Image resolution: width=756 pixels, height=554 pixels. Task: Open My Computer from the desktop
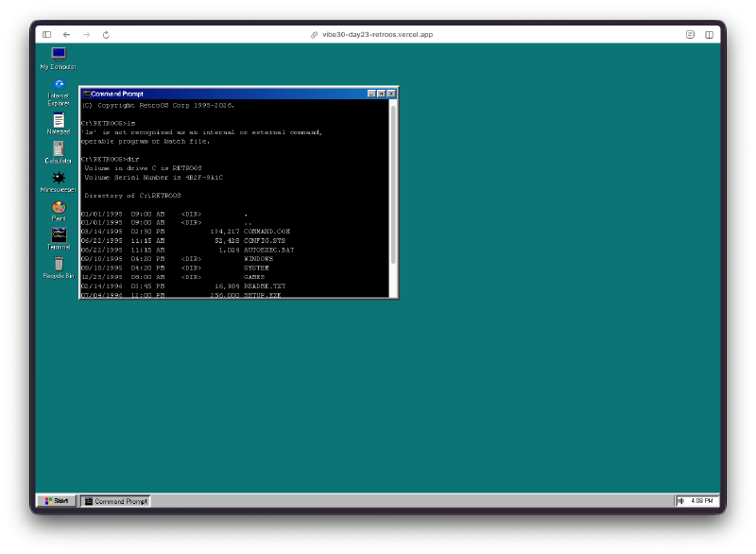[x=58, y=52]
